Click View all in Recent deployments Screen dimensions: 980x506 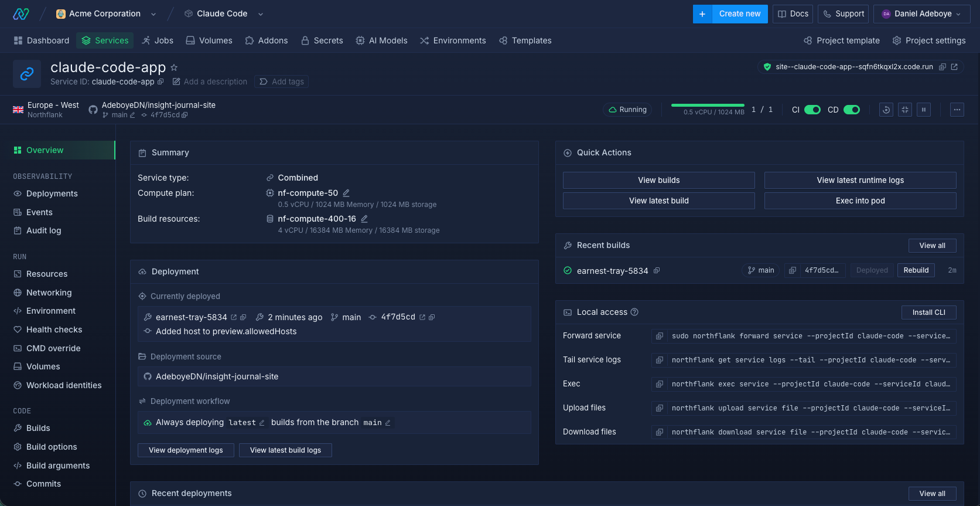coord(933,494)
